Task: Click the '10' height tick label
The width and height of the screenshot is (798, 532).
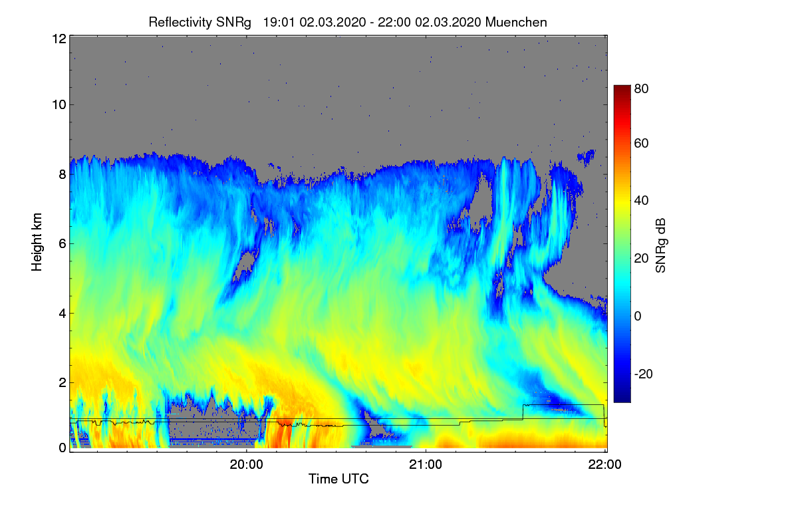Action: point(59,104)
